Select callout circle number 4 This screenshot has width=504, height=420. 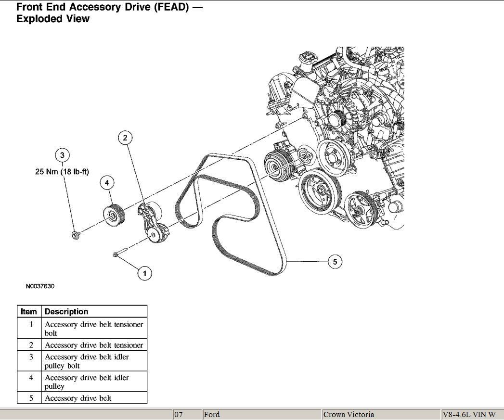click(x=107, y=183)
